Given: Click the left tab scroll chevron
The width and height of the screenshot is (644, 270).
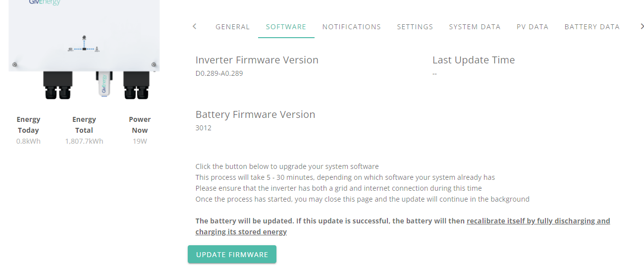Looking at the screenshot, I should point(195,26).
